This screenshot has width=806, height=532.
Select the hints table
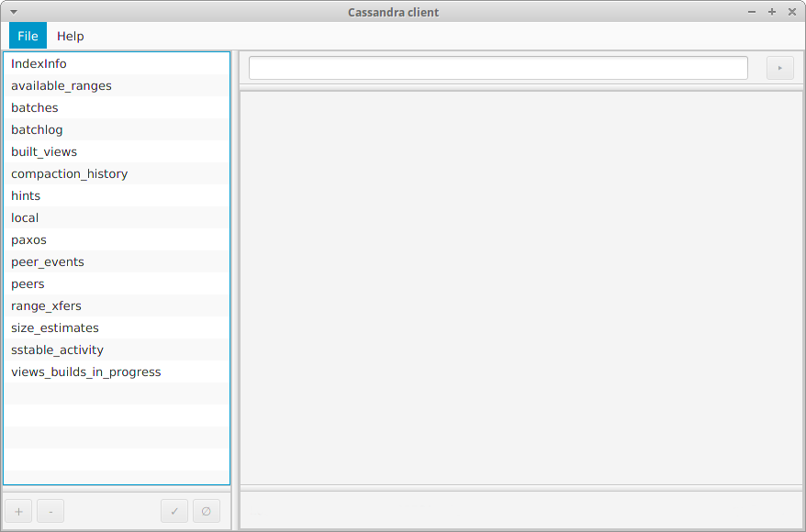[117, 196]
